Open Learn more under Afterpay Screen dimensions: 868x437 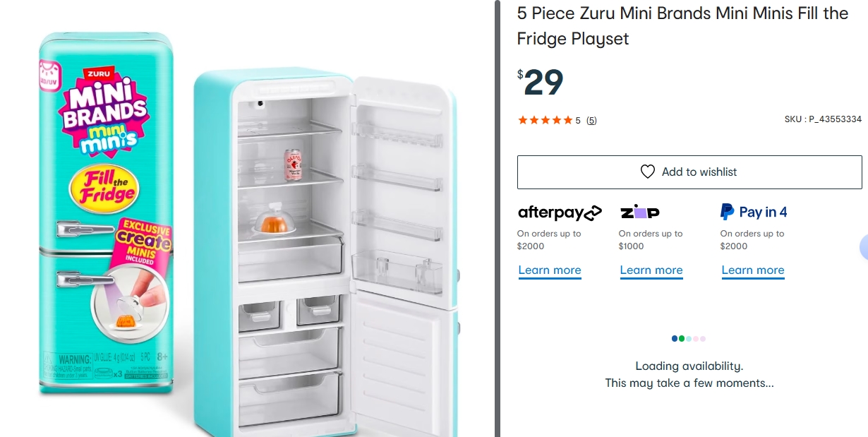(x=550, y=270)
